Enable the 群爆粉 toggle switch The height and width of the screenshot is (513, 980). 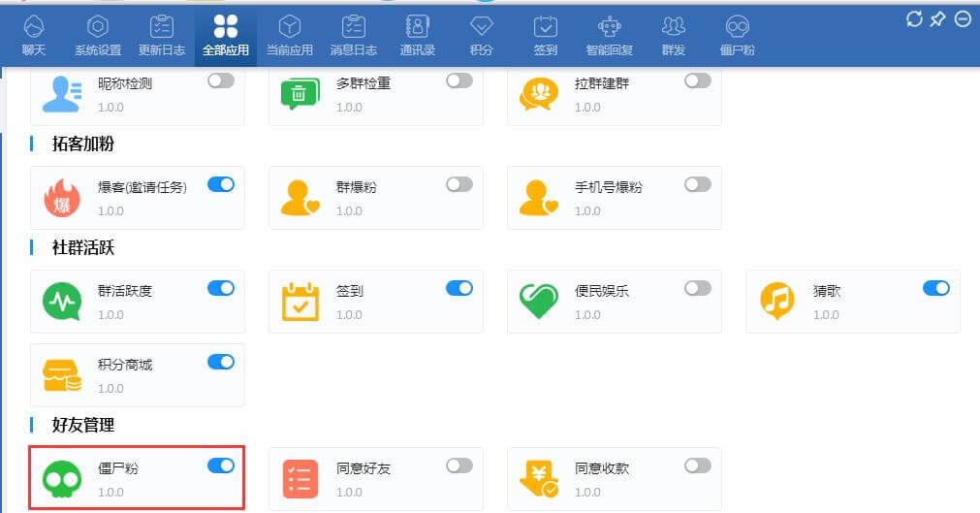coord(459,184)
